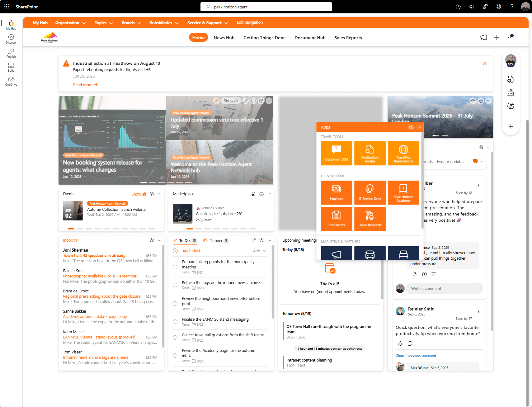Screen dimensions: 532x407
Task: Click Show 1 previous comment
Action: click(416, 356)
